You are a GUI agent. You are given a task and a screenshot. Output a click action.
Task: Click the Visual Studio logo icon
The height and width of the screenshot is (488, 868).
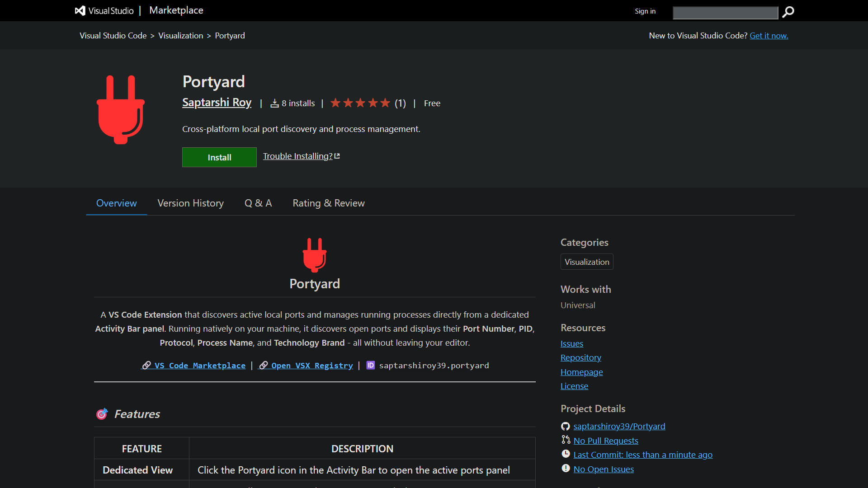click(80, 11)
